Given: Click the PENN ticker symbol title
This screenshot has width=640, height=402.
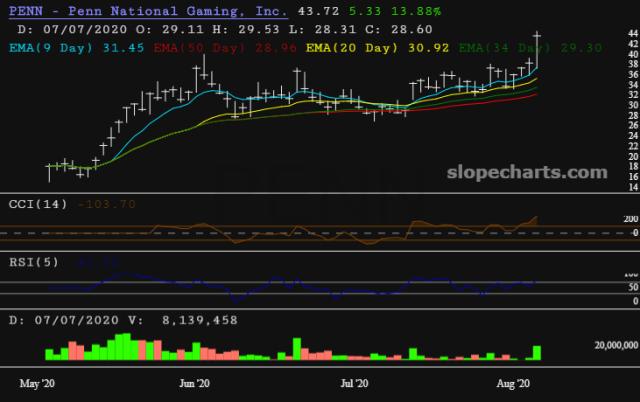Looking at the screenshot, I should point(27,10).
